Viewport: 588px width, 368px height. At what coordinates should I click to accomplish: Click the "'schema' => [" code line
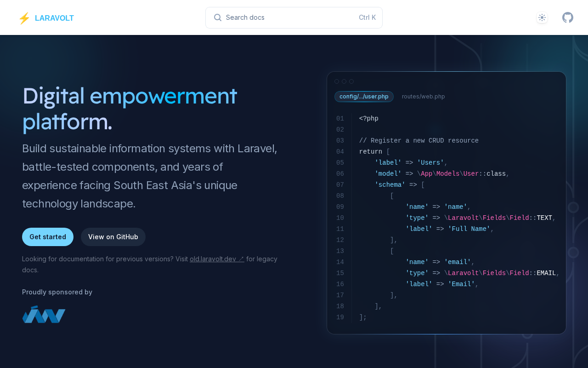pyautogui.click(x=400, y=185)
